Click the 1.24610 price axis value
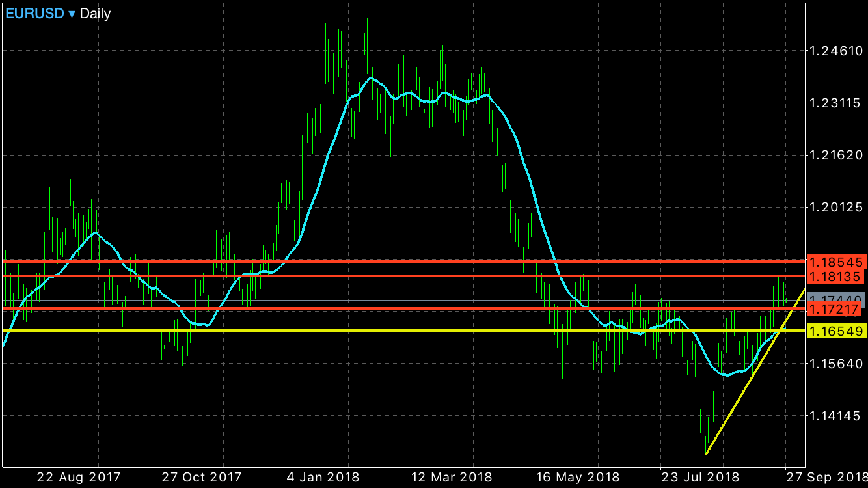Viewport: 868px width, 488px height. (836, 51)
